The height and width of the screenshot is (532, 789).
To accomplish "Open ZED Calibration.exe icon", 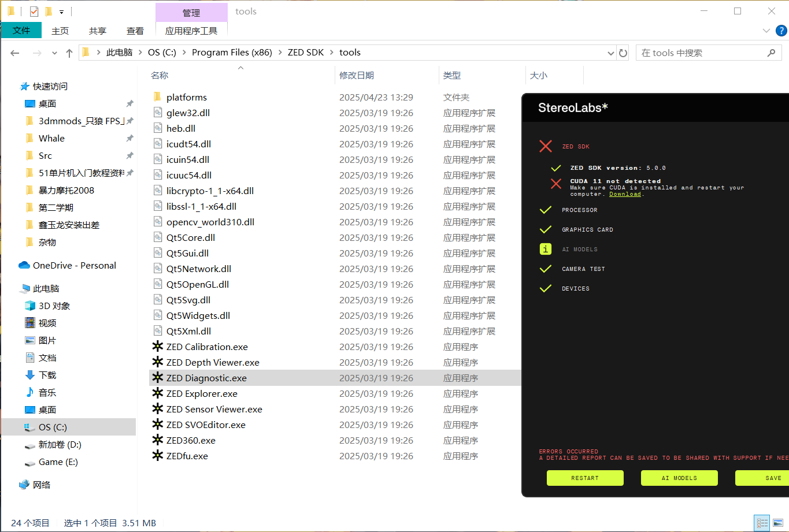I will pos(157,347).
